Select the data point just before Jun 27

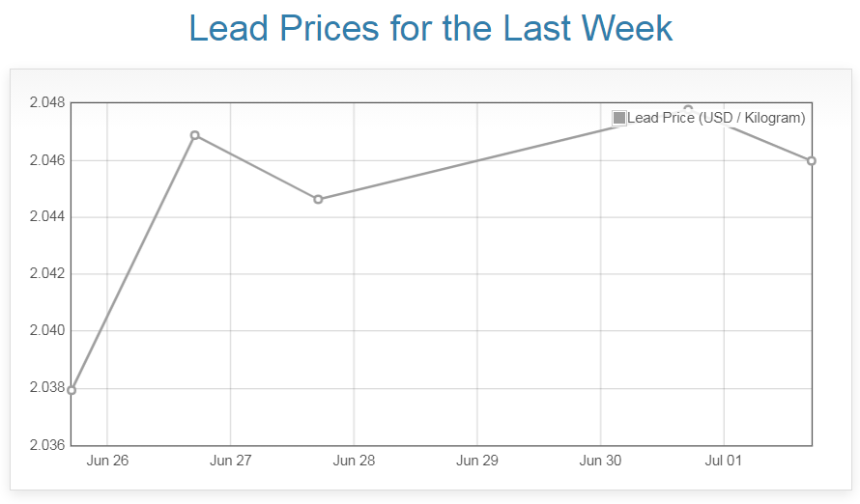point(195,135)
